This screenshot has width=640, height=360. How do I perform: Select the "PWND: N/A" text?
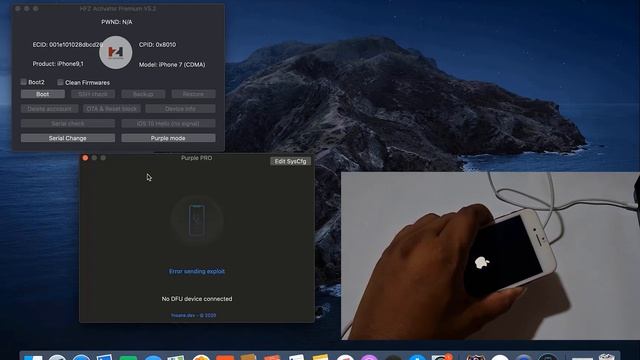(117, 22)
